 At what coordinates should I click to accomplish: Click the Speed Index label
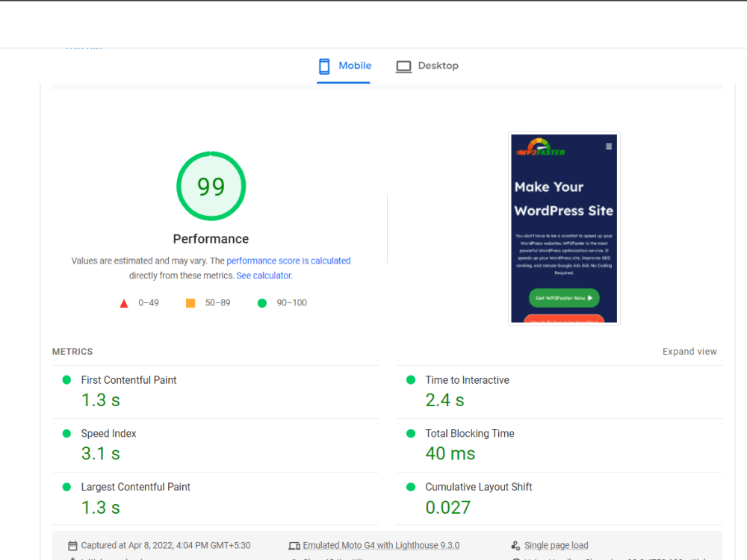pyautogui.click(x=108, y=433)
